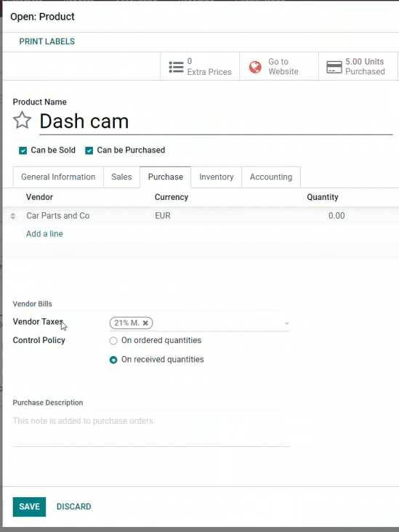Image resolution: width=399 pixels, height=532 pixels.
Task: Click PRINT LABELS button
Action: click(x=47, y=41)
